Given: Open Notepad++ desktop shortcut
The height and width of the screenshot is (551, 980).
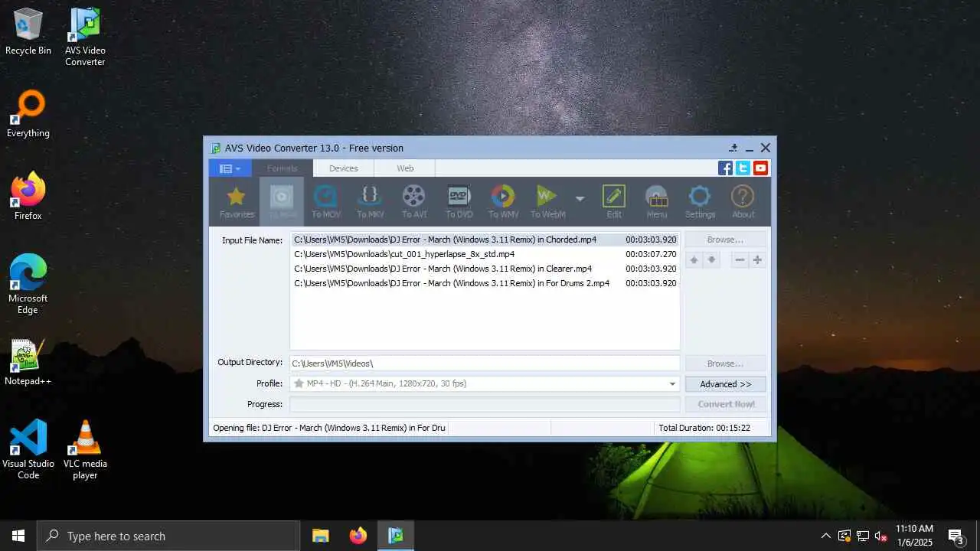Looking at the screenshot, I should coord(28,363).
